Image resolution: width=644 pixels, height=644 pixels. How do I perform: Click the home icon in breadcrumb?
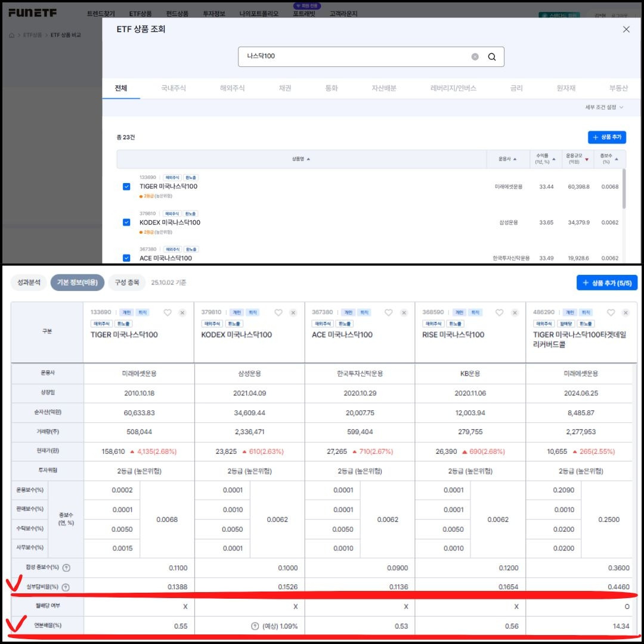tap(11, 35)
